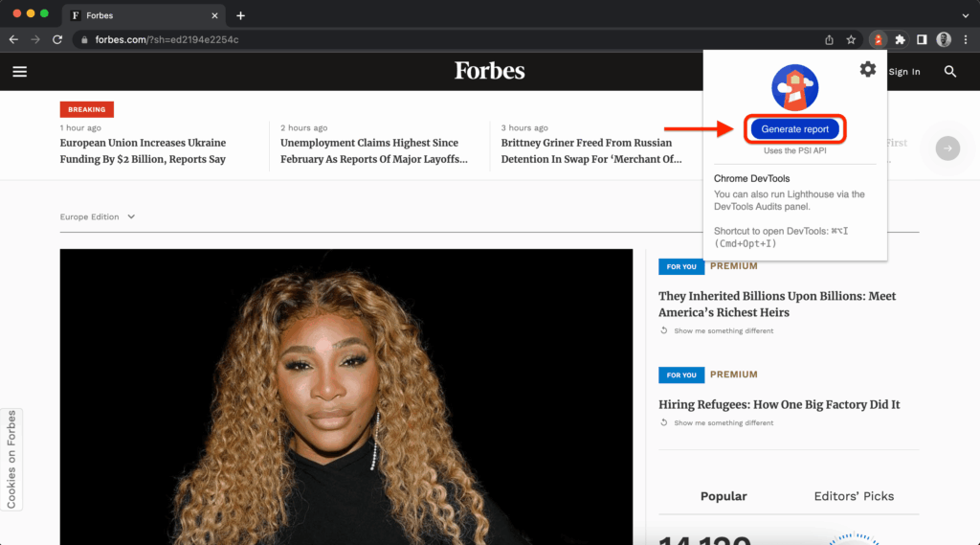Screen dimensions: 980x545
Task: Open Lighthouse settings gear
Action: 867,70
